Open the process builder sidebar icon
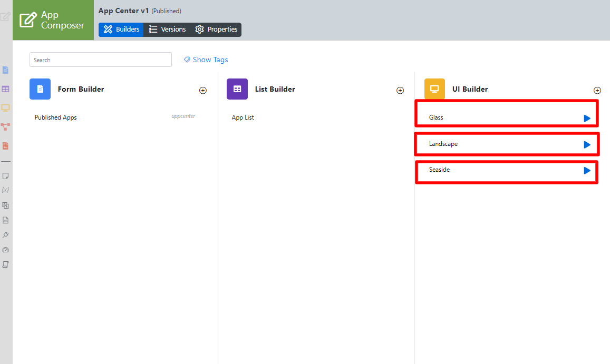The width and height of the screenshot is (610, 364). click(6, 127)
